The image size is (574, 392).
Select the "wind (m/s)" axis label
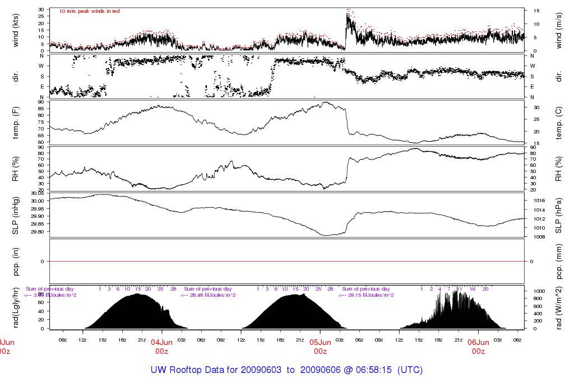[x=559, y=30]
